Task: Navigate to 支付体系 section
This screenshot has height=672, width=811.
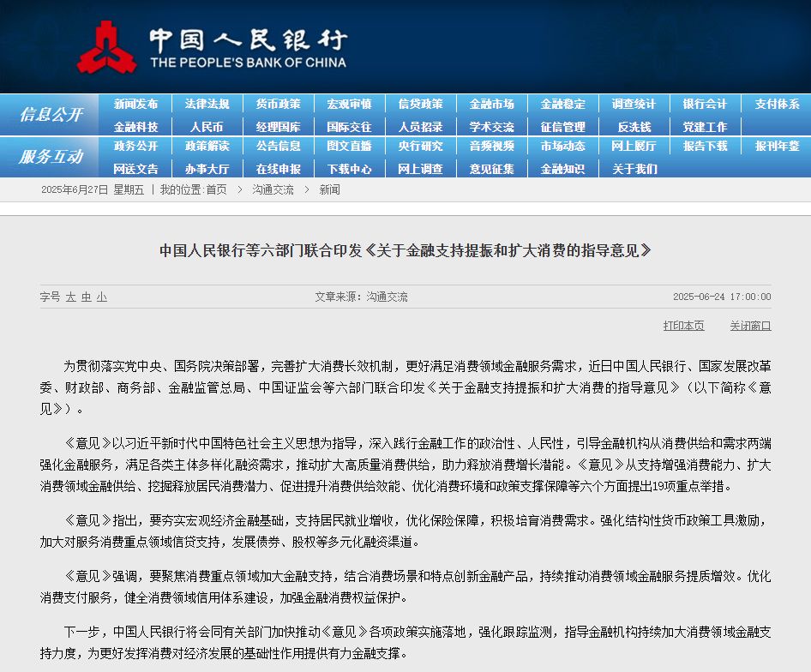Action: pyautogui.click(x=777, y=104)
